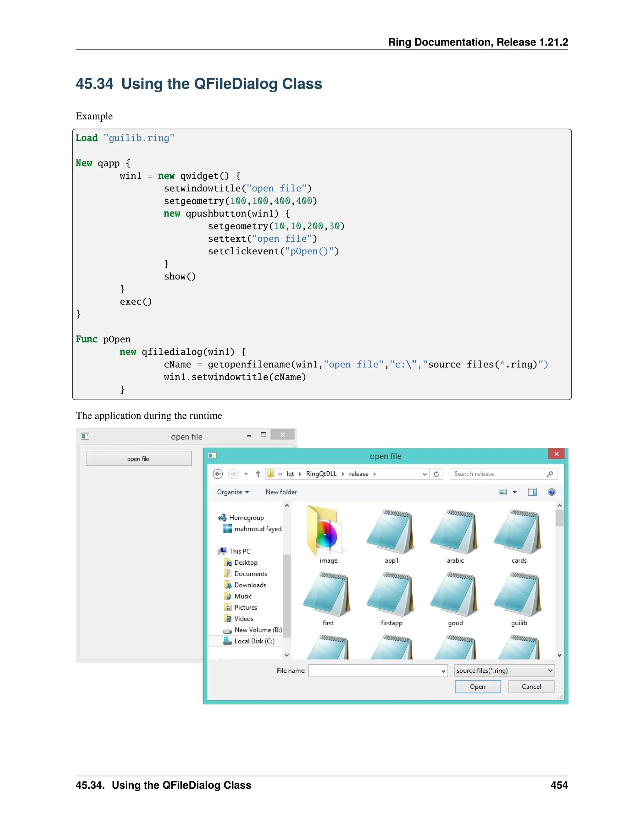Toggle the preview pane icon

(532, 492)
